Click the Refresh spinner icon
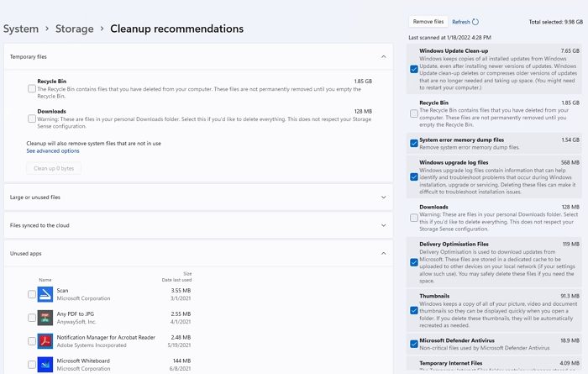This screenshot has height=374, width=588. click(475, 22)
